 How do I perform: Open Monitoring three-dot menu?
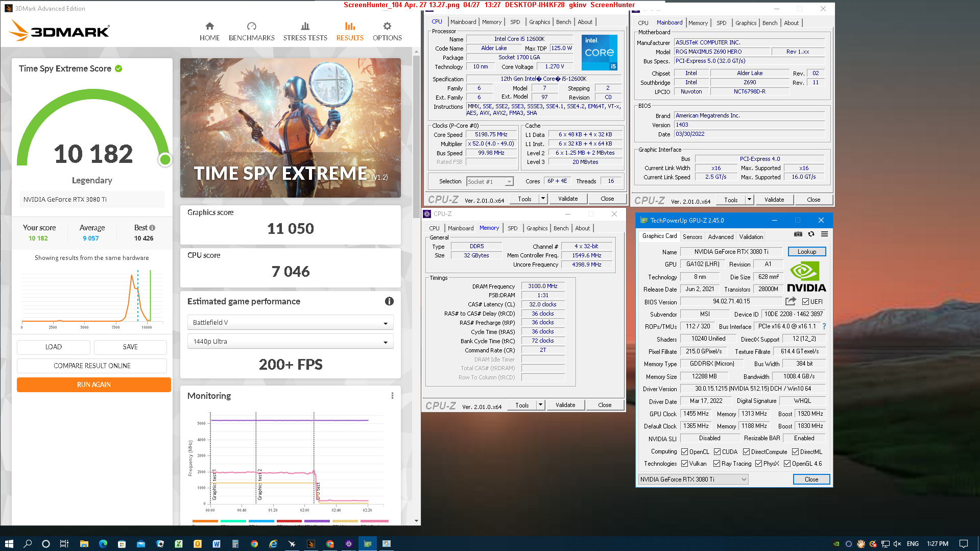tap(392, 396)
